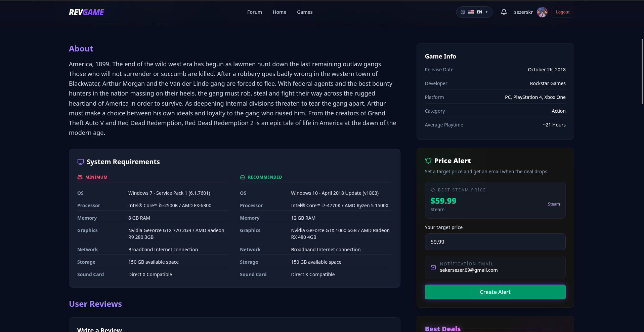Click the bell icon beside Price Alert
Screen dimensions: 644x332
tap(428, 161)
